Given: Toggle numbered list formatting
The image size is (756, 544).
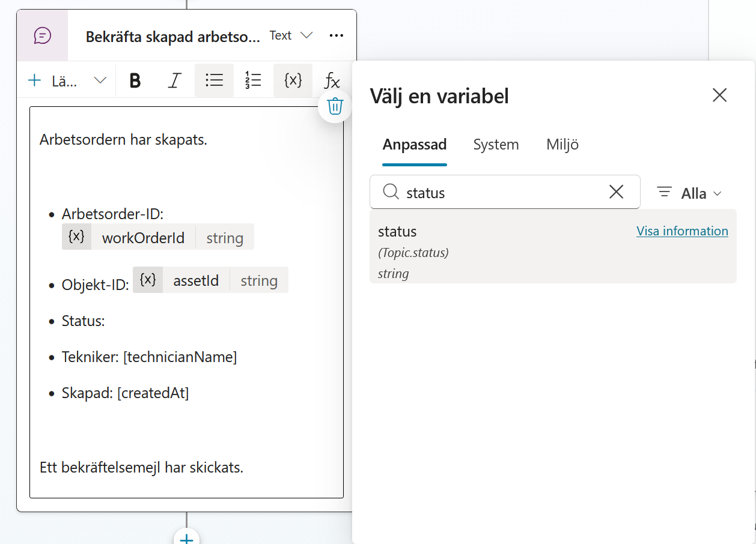Looking at the screenshot, I should coord(253,80).
